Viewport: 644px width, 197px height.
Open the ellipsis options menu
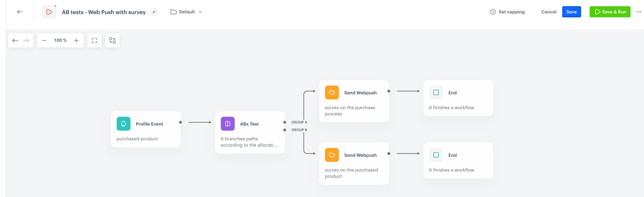(x=639, y=12)
